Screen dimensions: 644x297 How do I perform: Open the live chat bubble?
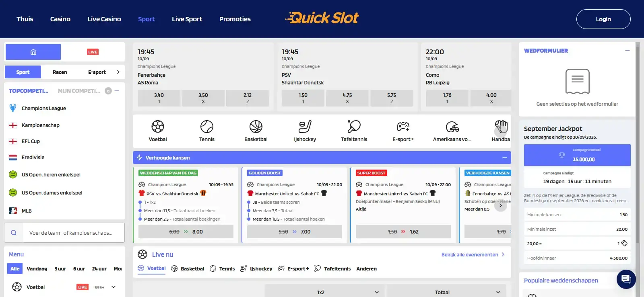pyautogui.click(x=626, y=279)
